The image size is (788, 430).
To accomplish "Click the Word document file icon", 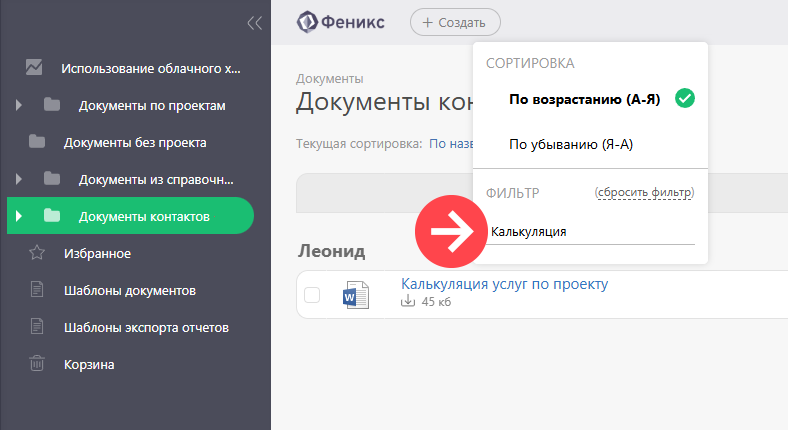I will pyautogui.click(x=356, y=295).
